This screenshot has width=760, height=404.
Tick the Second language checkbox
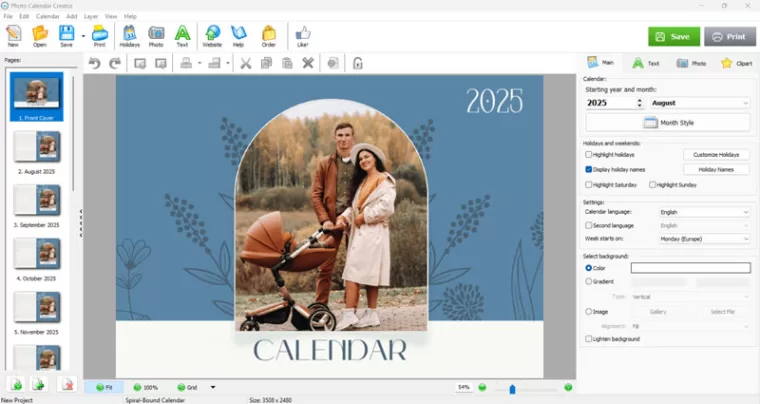pos(588,225)
